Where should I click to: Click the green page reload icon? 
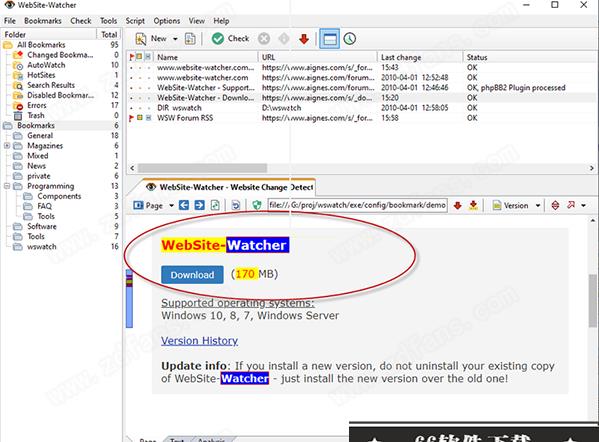coord(215,206)
